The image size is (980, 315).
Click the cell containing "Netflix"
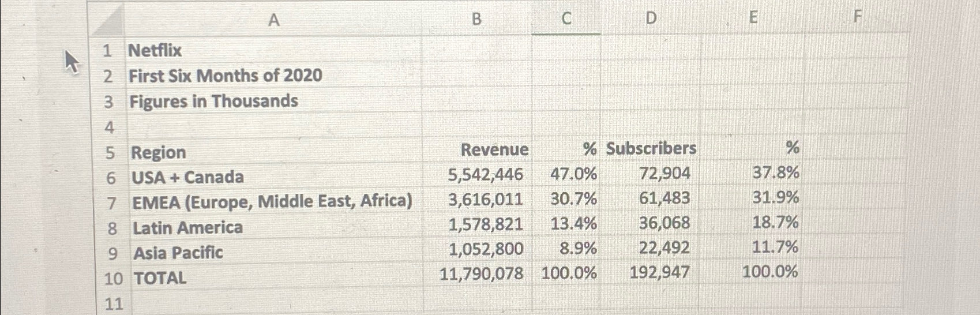coord(273,50)
